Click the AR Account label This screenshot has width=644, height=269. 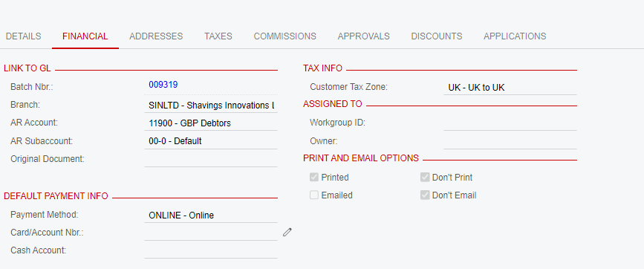[34, 123]
